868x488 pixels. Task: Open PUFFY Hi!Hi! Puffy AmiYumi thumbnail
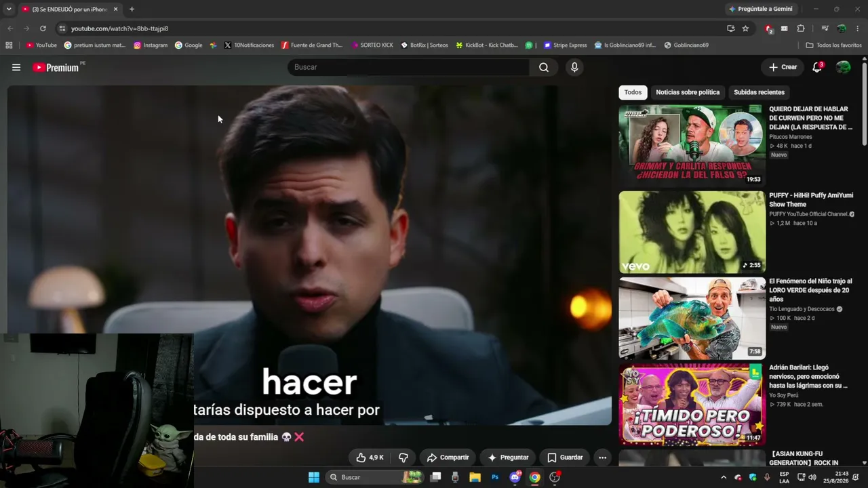click(x=692, y=232)
